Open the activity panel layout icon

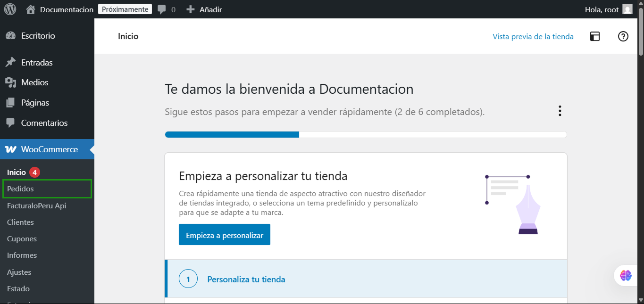click(x=595, y=36)
